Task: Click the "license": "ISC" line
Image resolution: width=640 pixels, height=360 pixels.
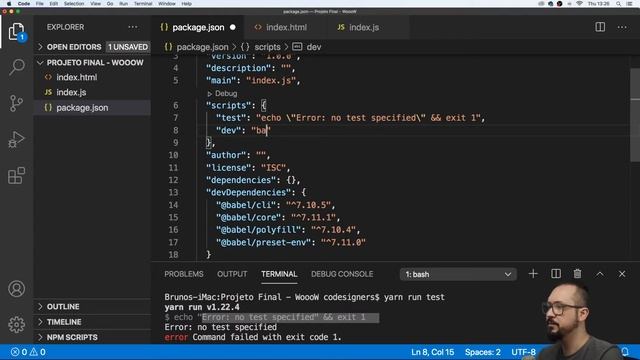Action: point(248,168)
